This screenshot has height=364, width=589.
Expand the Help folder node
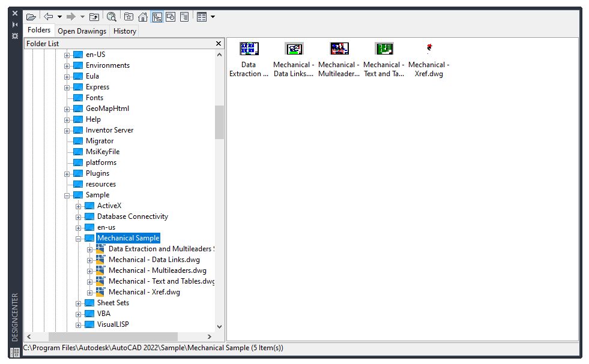click(67, 120)
